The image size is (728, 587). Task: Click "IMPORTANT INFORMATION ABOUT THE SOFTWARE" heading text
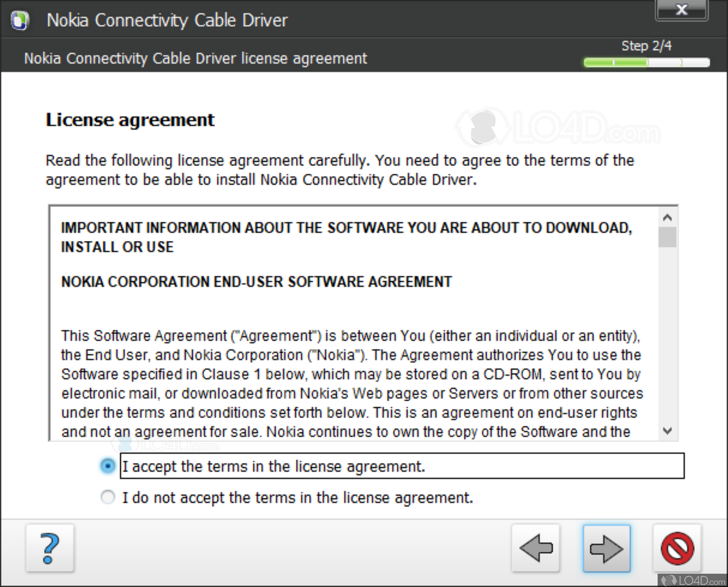click(x=346, y=237)
